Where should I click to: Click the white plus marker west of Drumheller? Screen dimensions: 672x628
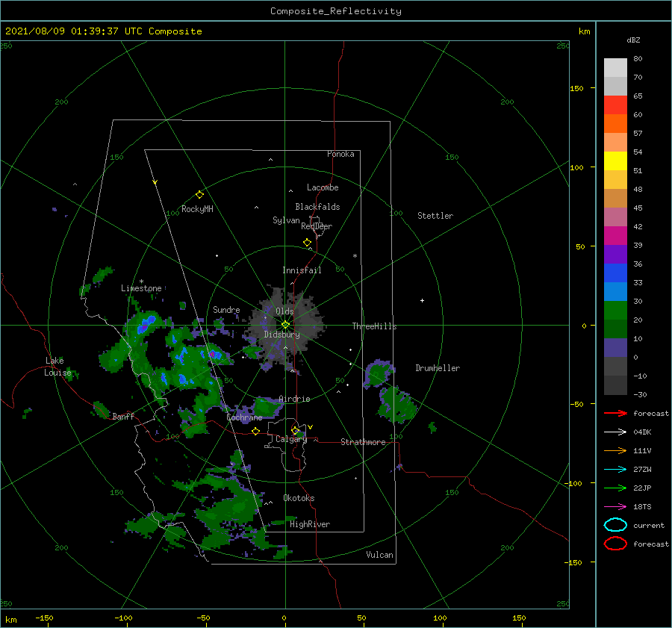coord(422,300)
